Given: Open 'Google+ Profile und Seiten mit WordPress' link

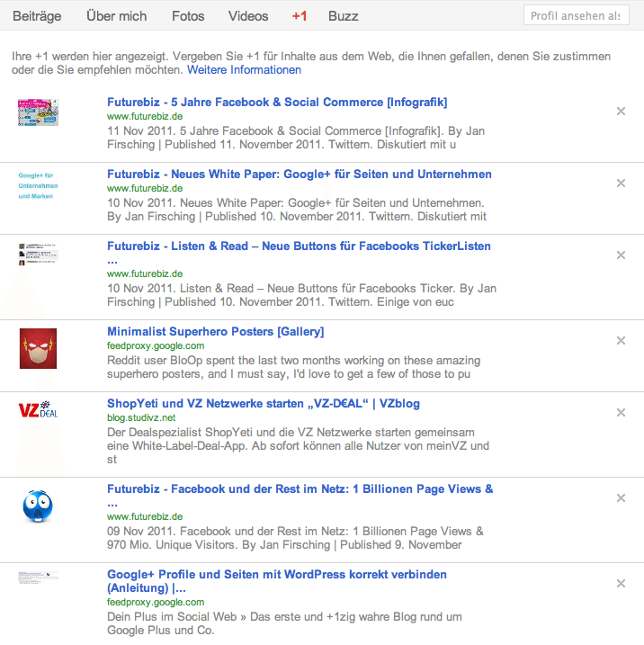Looking at the screenshot, I should point(277,581).
